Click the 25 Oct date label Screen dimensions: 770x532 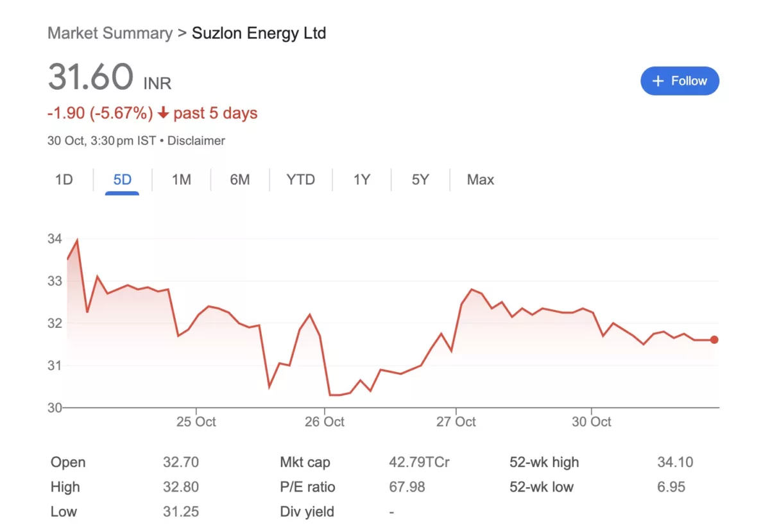196,422
